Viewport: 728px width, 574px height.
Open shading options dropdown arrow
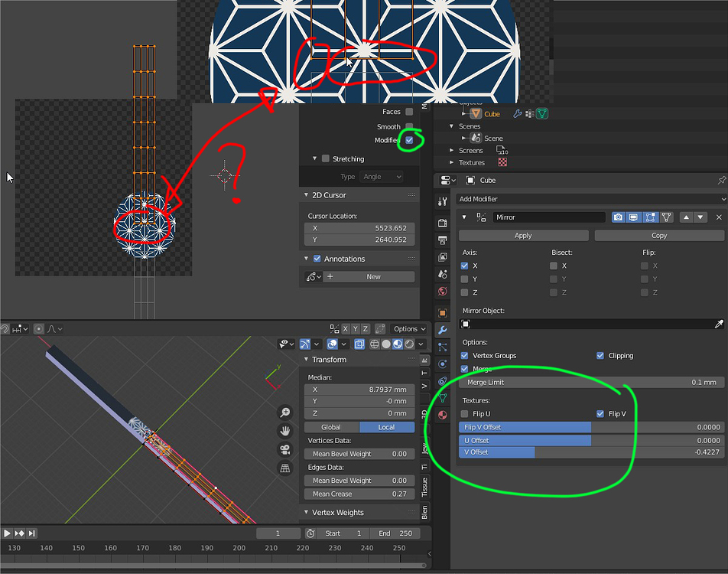coord(421,344)
